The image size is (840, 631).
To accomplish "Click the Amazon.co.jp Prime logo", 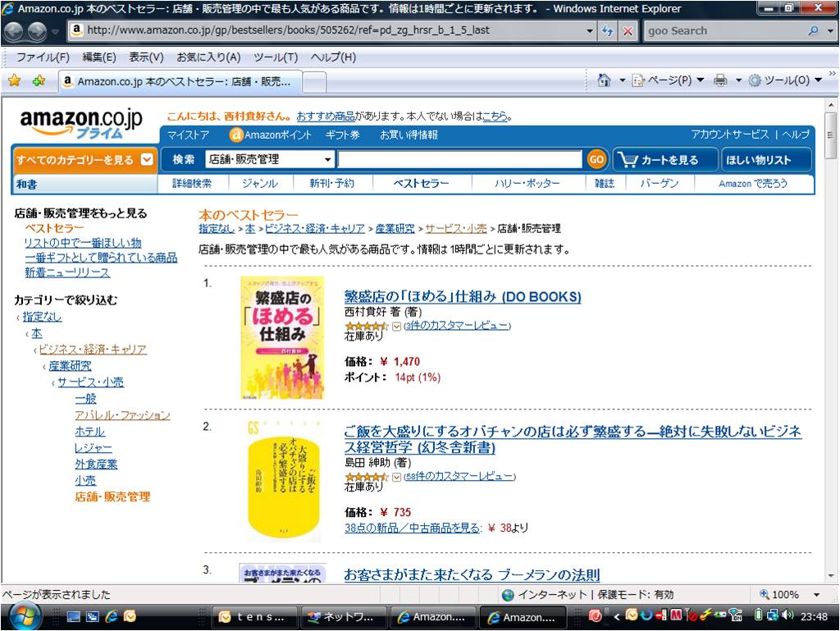I will point(81,123).
